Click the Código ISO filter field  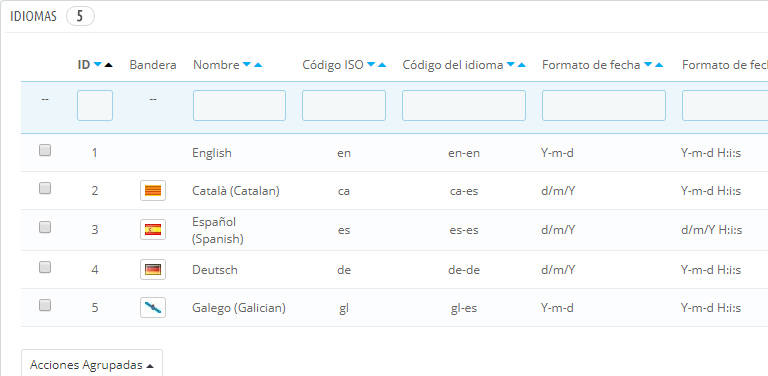[x=344, y=105]
